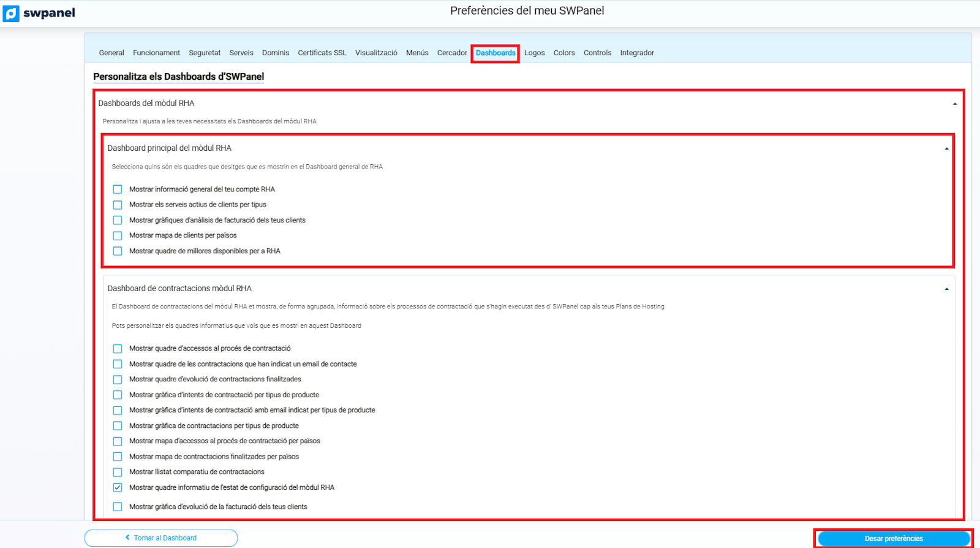Image resolution: width=980 pixels, height=548 pixels.
Task: Enable gràfica d'evolució de la facturació checkbox
Action: coord(118,507)
